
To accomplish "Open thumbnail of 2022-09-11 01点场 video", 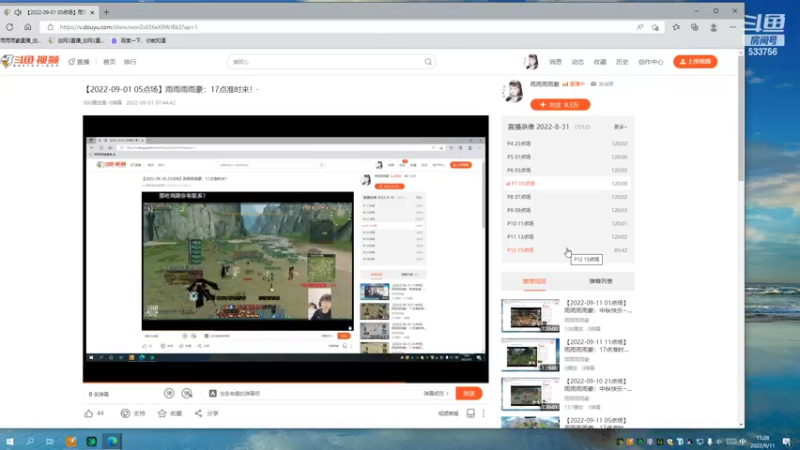I will (x=530, y=316).
